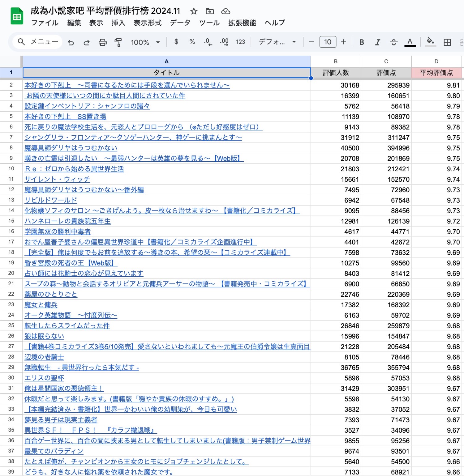Click the font size input field
This screenshot has height=476, width=464.
(328, 42)
